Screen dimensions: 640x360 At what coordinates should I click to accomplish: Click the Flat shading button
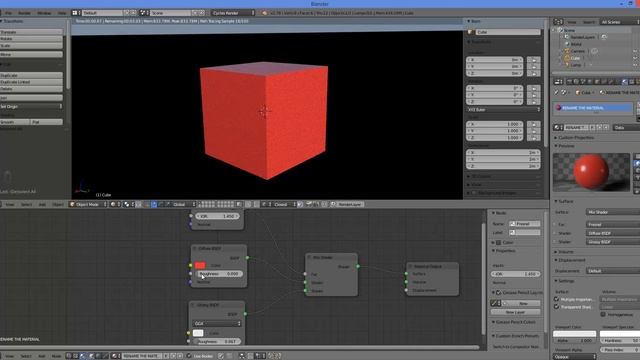(x=47, y=122)
